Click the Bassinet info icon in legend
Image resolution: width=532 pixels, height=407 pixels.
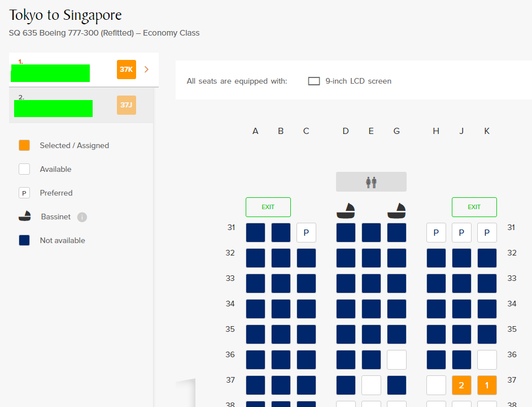point(82,217)
